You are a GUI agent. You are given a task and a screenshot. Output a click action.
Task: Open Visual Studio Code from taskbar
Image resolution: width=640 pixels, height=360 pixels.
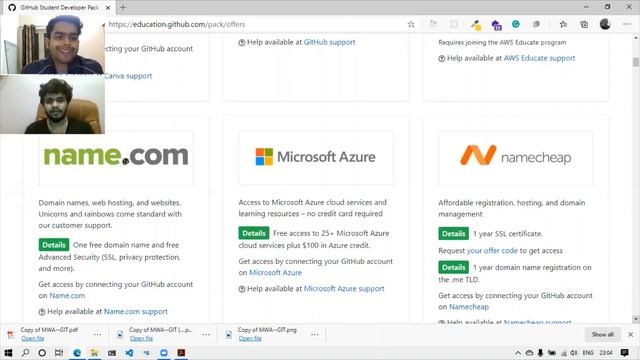129,353
